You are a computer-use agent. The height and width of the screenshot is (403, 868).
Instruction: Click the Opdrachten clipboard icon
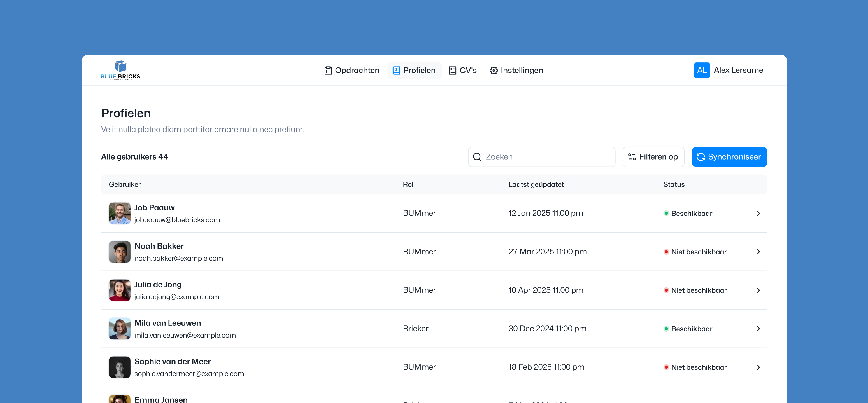pyautogui.click(x=328, y=70)
